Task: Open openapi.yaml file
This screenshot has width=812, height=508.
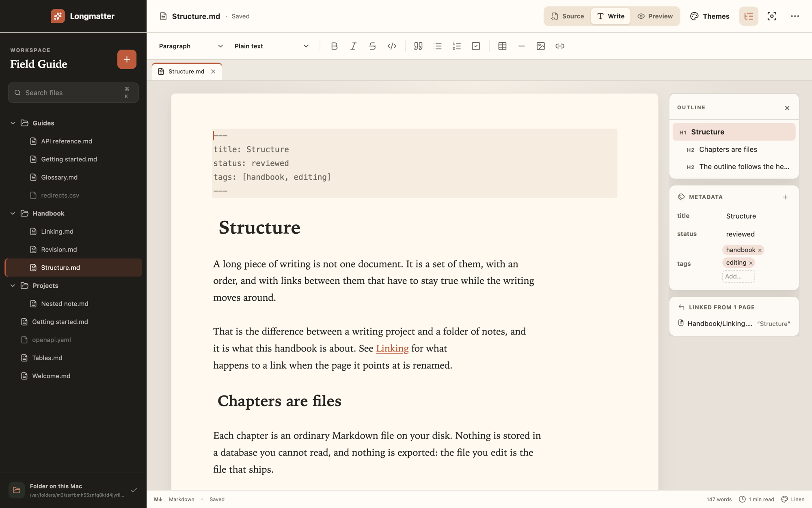Action: tap(73, 340)
